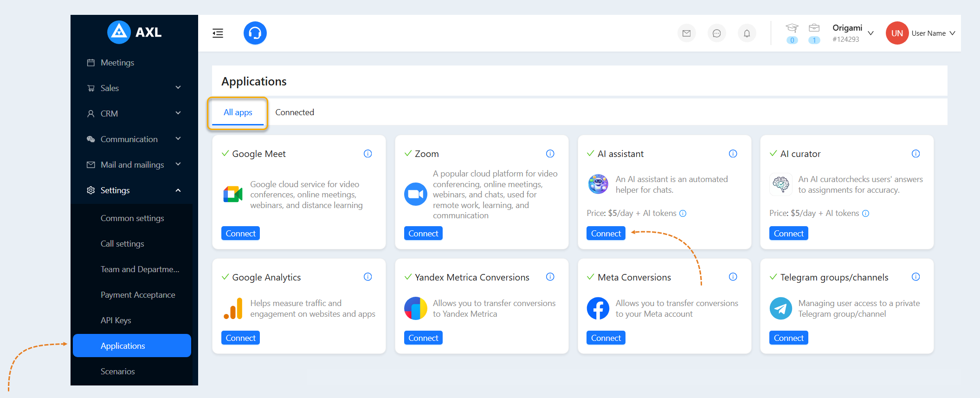Open the chat bubble icon in header

pos(717,33)
